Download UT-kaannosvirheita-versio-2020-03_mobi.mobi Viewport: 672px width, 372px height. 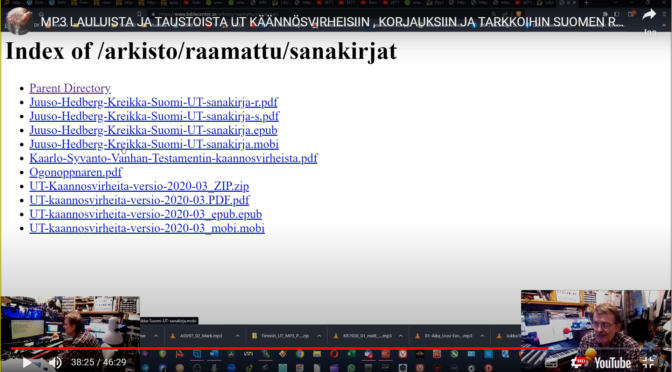click(x=147, y=228)
